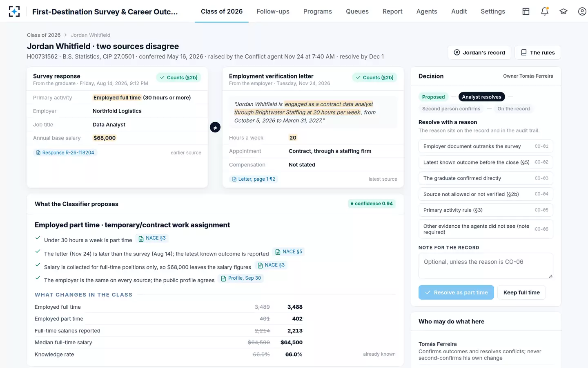Go to the Programs tab
The height and width of the screenshot is (368, 588).
[318, 11]
